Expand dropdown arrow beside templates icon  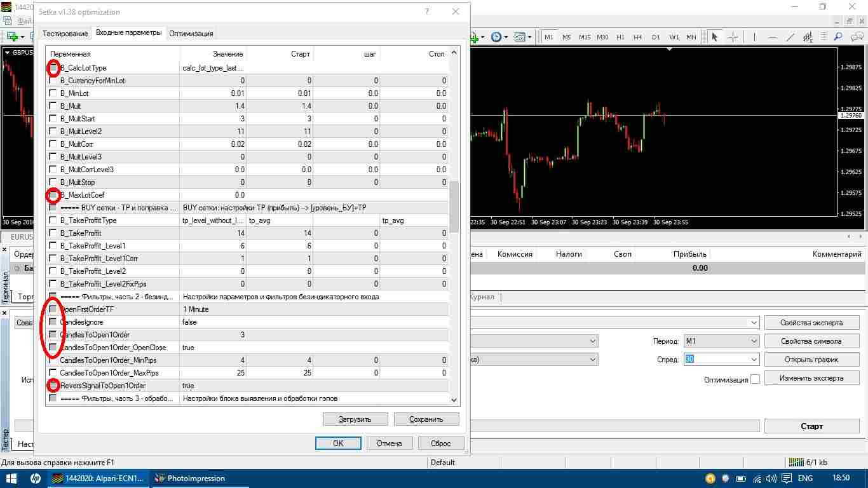[x=529, y=37]
